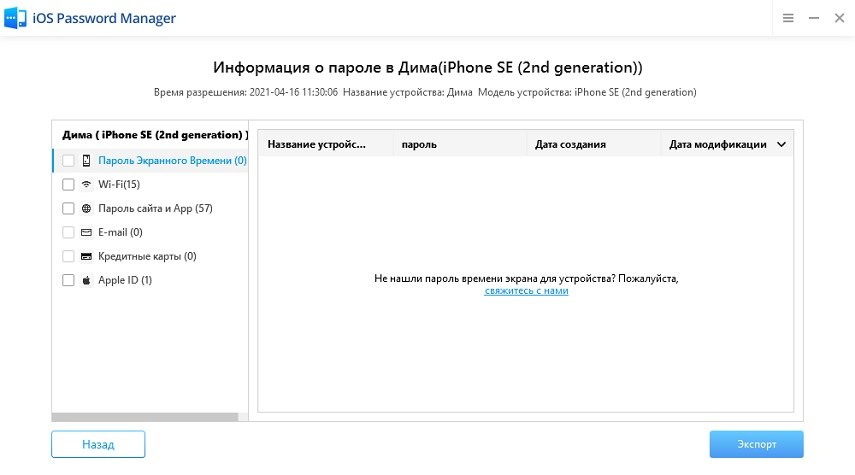855x475 pixels.
Task: Click the iOS Password Manager logo icon
Action: coord(15,18)
